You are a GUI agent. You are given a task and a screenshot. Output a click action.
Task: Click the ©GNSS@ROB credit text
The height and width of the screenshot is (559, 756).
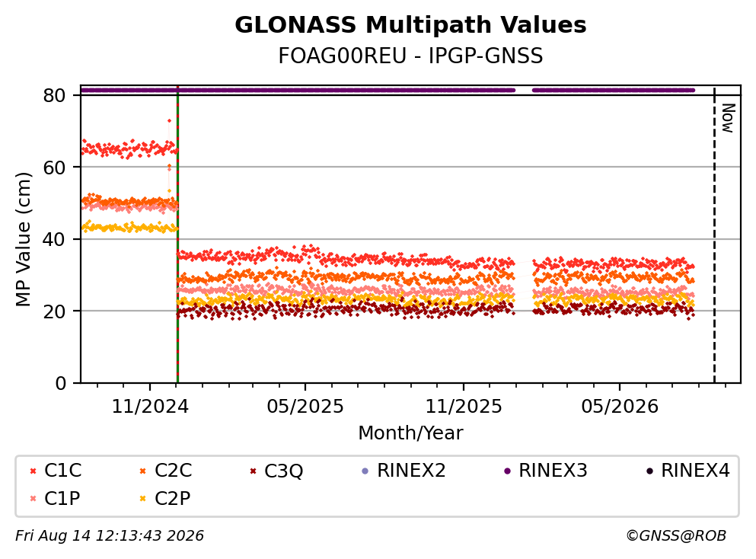[x=676, y=535]
